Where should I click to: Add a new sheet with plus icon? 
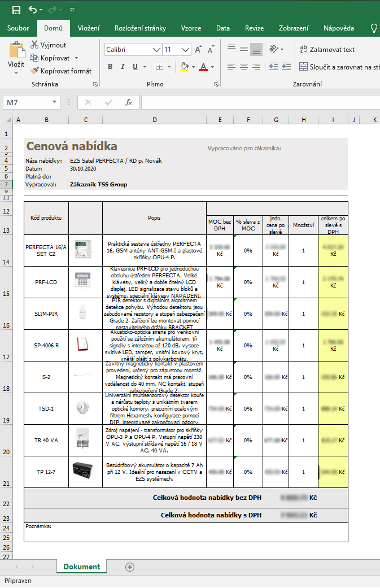coord(130,567)
